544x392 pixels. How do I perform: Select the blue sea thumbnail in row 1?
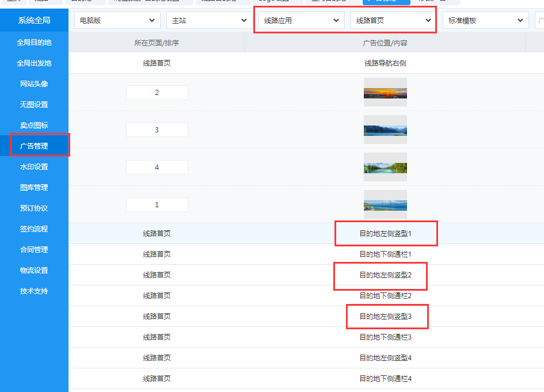tap(385, 204)
